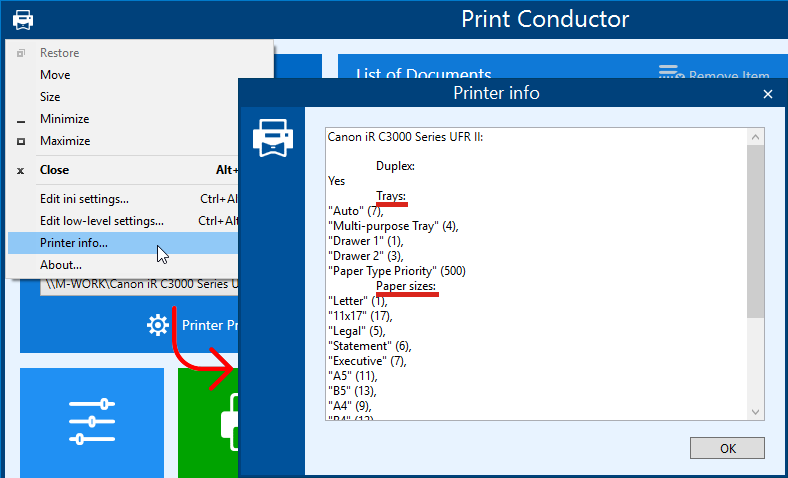Click the green print tile
This screenshot has height=478, width=788.
pyautogui.click(x=208, y=421)
